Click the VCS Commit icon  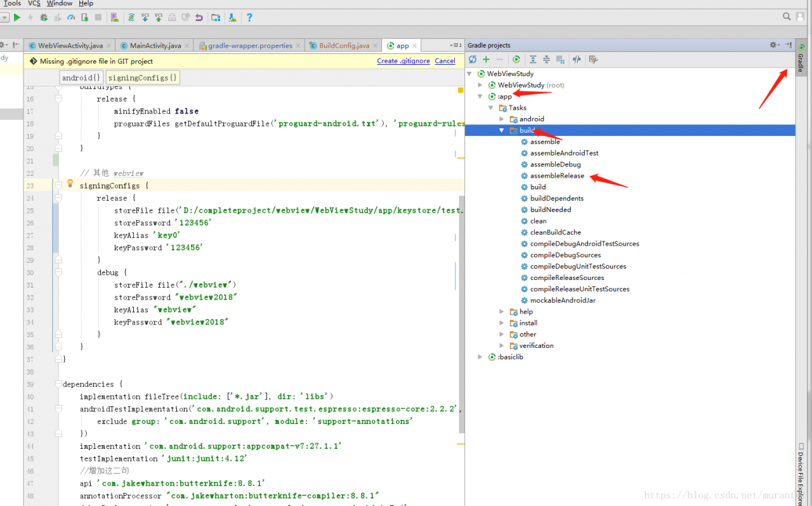[159, 18]
